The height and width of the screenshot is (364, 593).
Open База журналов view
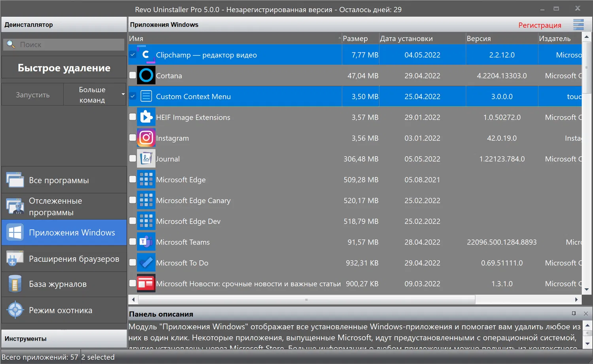pyautogui.click(x=64, y=284)
